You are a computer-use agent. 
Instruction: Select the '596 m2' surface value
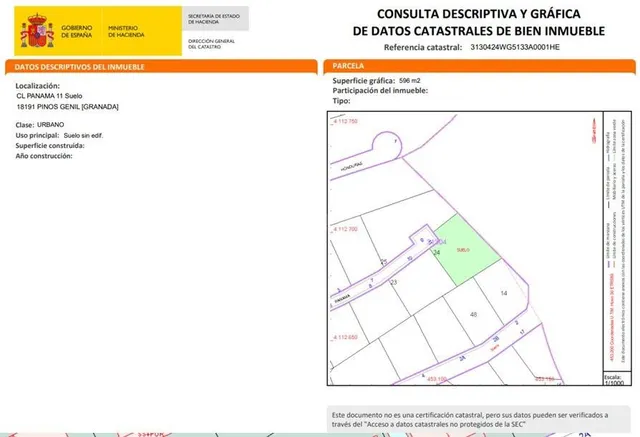[x=410, y=80]
